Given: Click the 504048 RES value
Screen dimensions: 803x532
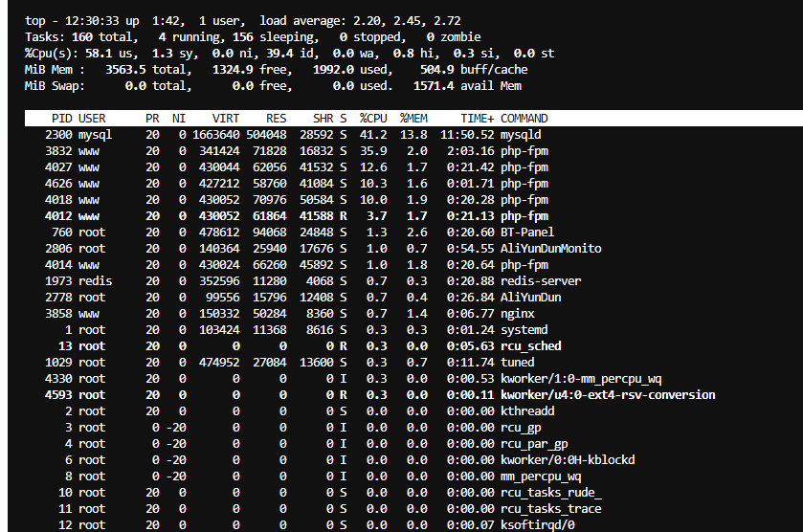Looking at the screenshot, I should click(x=266, y=135).
